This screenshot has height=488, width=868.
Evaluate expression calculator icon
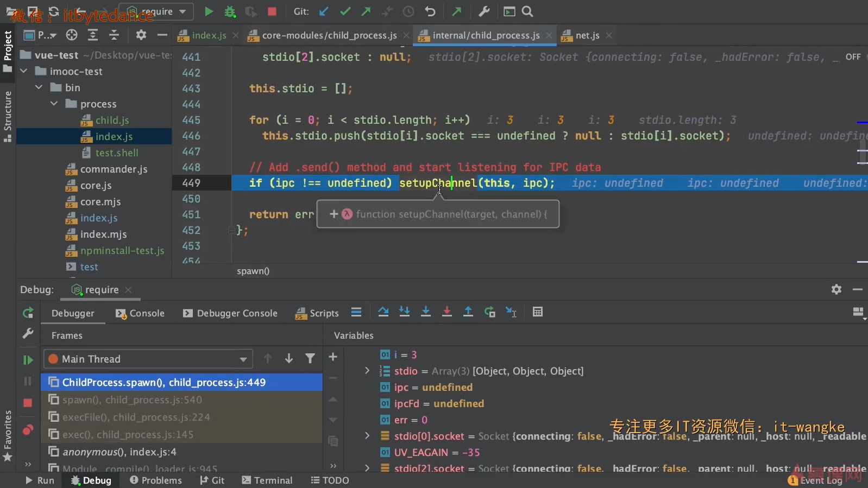tap(538, 312)
